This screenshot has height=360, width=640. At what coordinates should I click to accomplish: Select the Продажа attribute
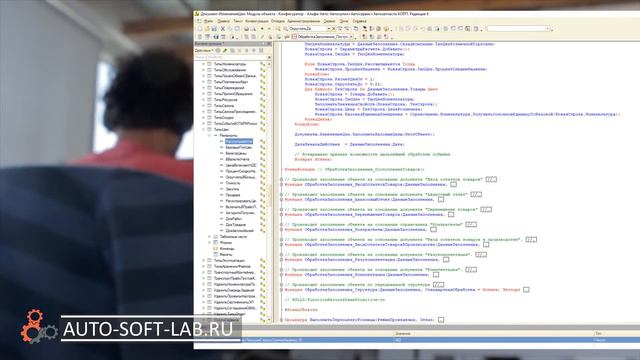[233, 195]
